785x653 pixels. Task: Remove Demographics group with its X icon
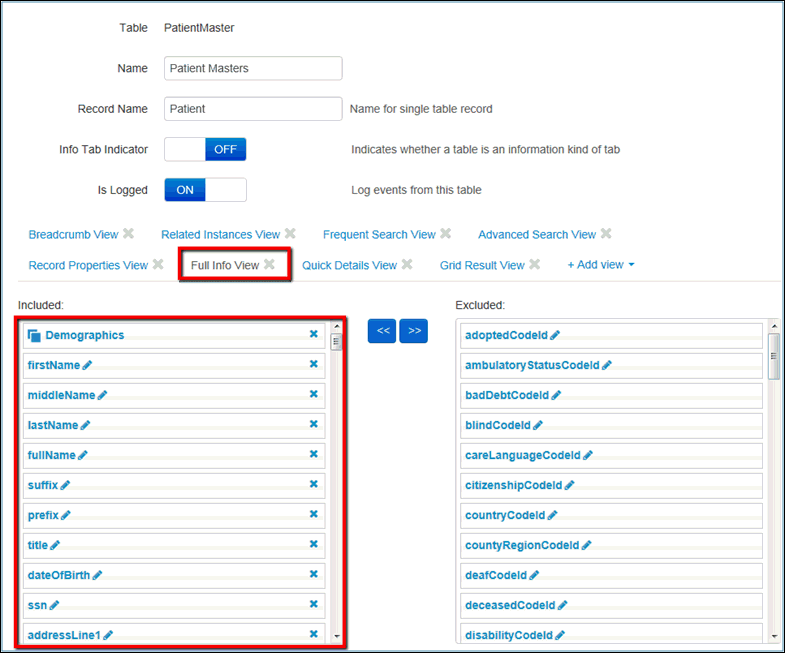pos(313,335)
